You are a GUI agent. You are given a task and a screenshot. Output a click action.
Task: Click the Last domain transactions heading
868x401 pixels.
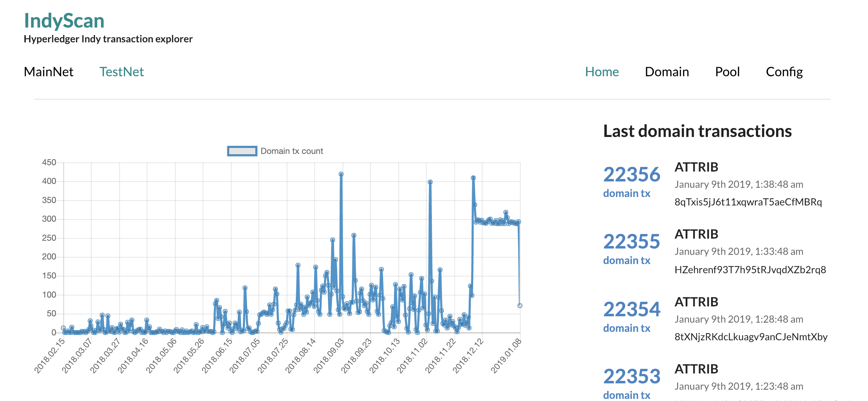click(697, 131)
